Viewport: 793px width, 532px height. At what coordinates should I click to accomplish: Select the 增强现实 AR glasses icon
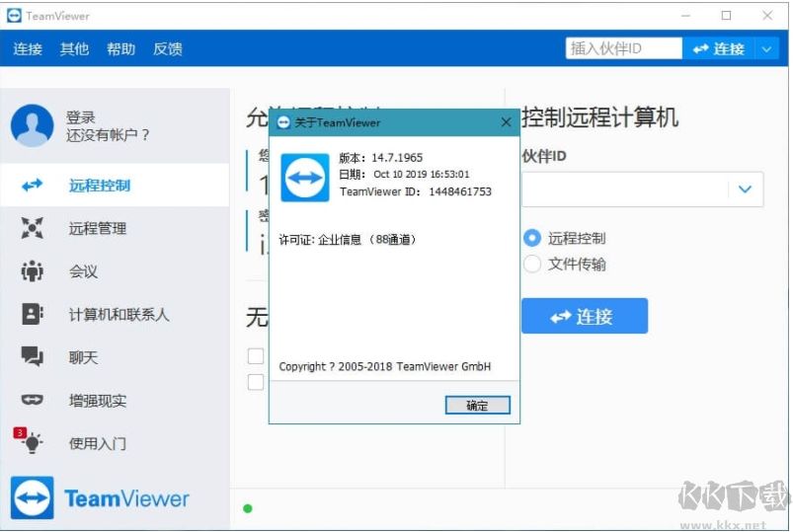click(x=32, y=400)
